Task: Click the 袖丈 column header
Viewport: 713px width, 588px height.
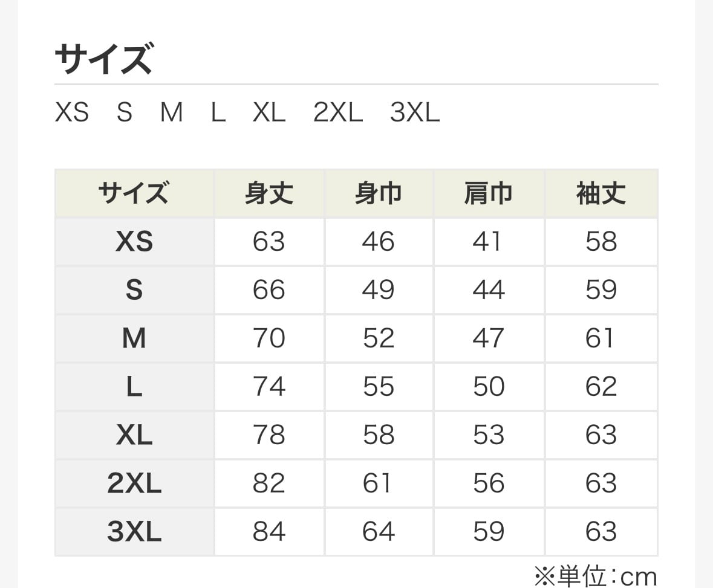Action: [x=601, y=194]
